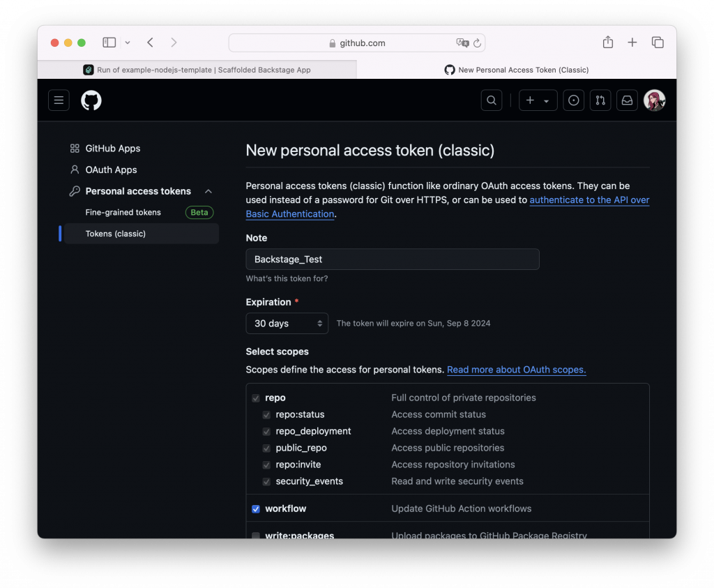Click the GitHub favicon on second tab

point(450,70)
